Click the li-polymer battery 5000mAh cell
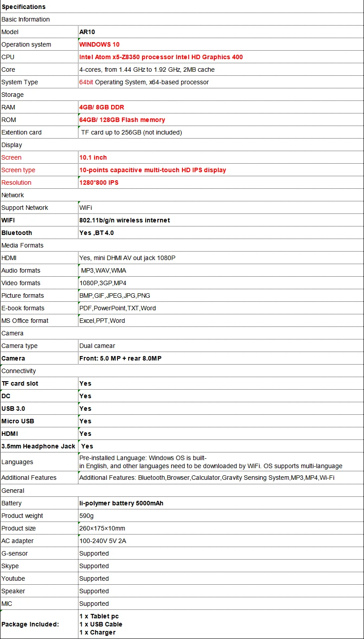Image resolution: width=364 pixels, height=639 pixels. coord(221,503)
